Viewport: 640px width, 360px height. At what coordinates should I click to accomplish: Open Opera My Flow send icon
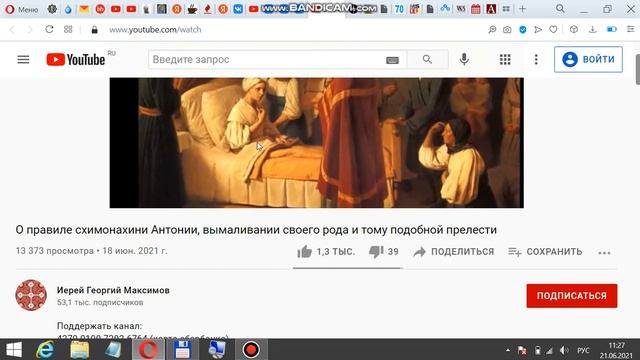[x=538, y=29]
